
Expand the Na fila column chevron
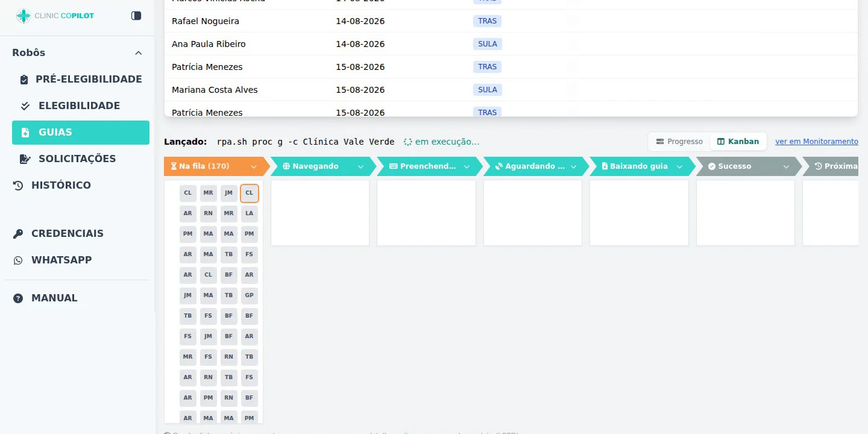tap(254, 167)
